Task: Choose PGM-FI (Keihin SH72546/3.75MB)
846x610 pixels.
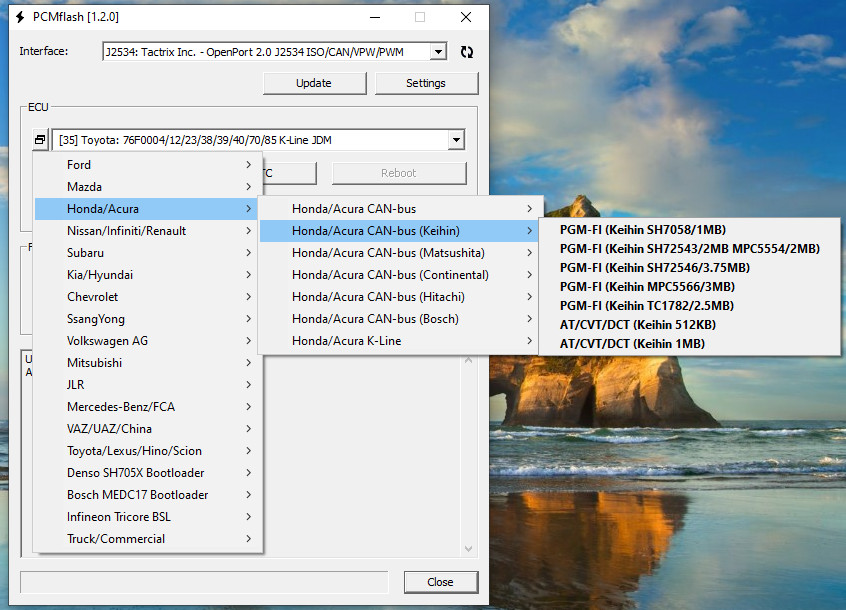Action: click(x=690, y=268)
